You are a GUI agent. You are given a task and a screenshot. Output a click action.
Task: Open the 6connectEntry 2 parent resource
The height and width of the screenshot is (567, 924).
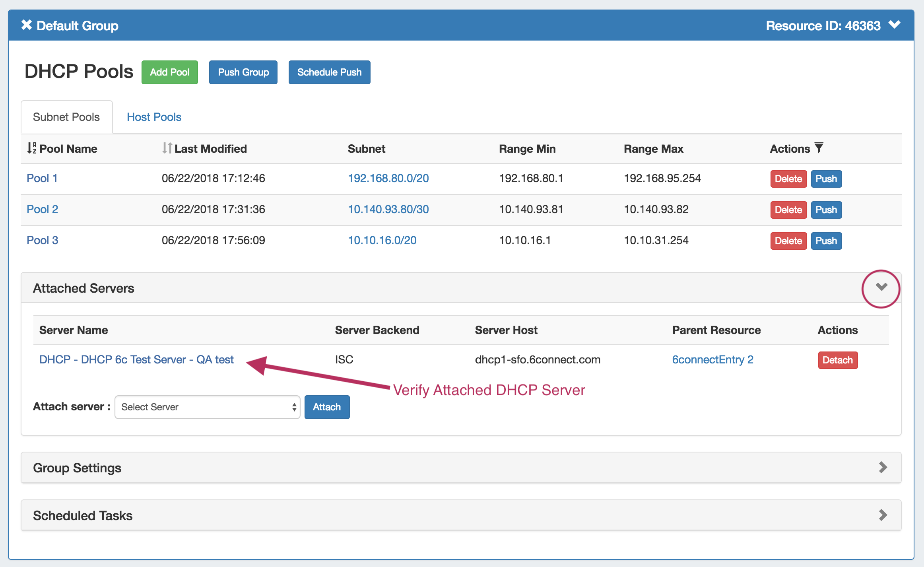pos(712,359)
